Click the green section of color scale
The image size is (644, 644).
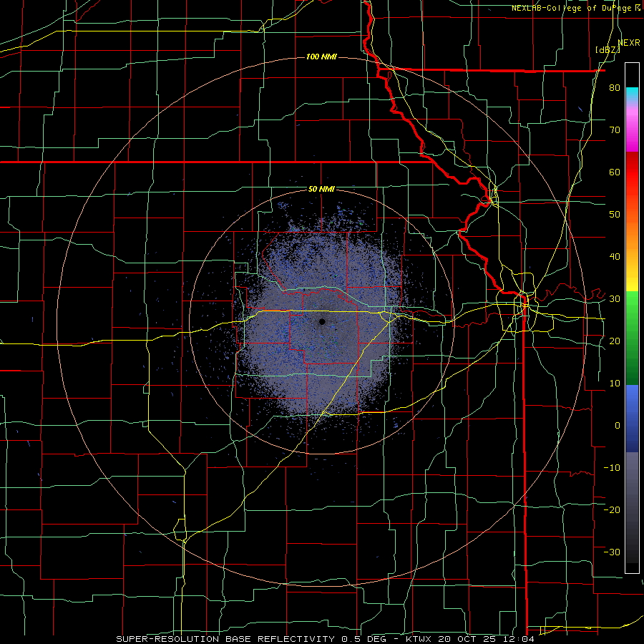click(632, 338)
